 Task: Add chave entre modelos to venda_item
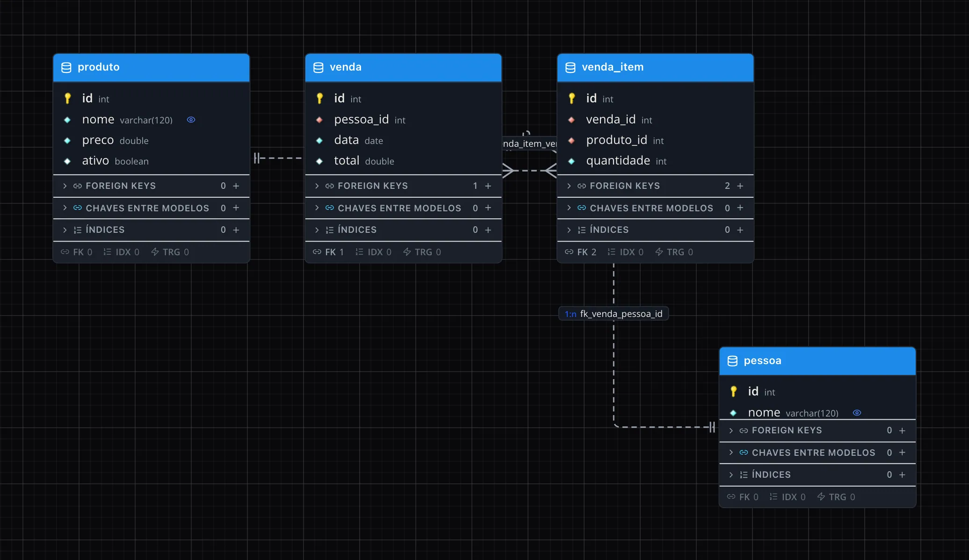click(740, 208)
